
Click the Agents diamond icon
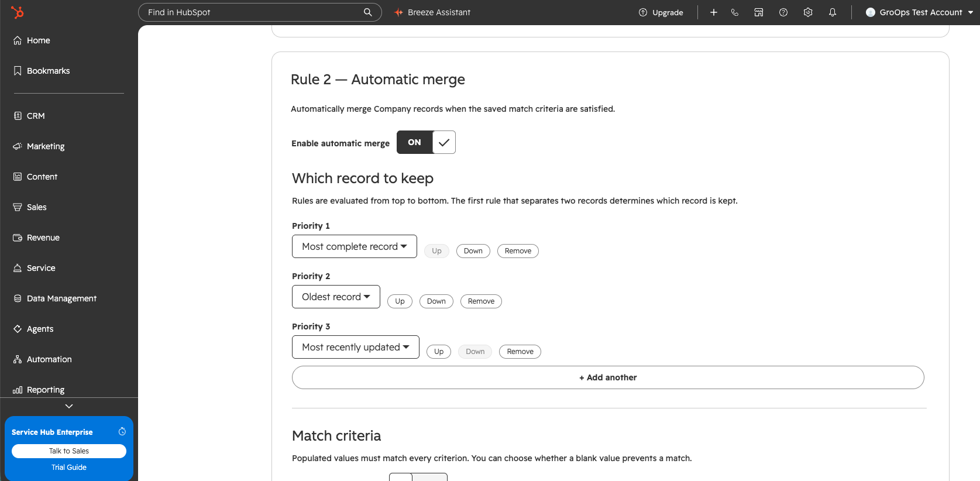pyautogui.click(x=18, y=329)
